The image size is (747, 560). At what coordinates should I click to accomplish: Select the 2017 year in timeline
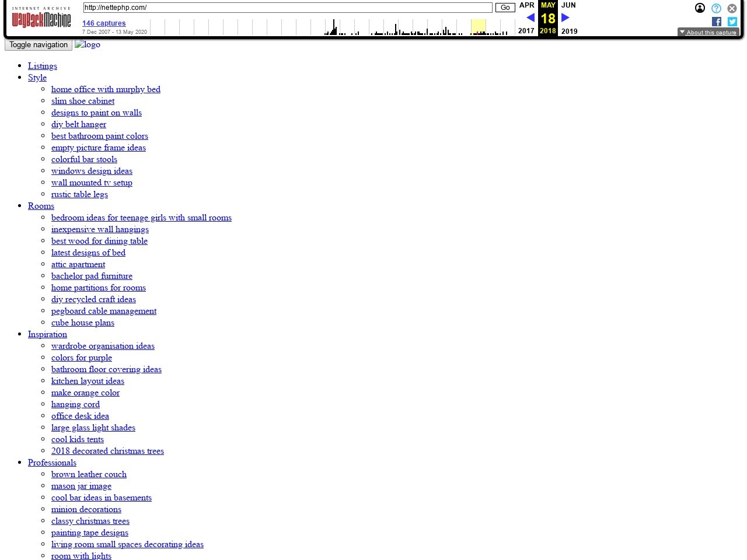pyautogui.click(x=526, y=31)
